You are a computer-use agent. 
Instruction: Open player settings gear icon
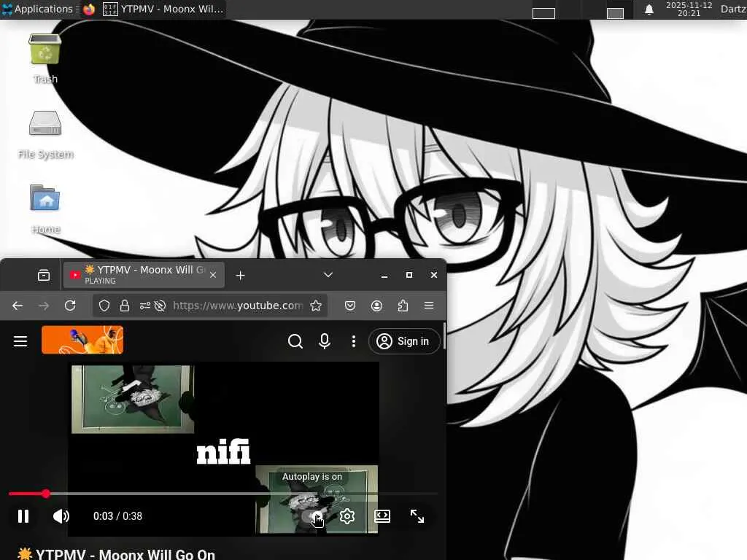347,516
